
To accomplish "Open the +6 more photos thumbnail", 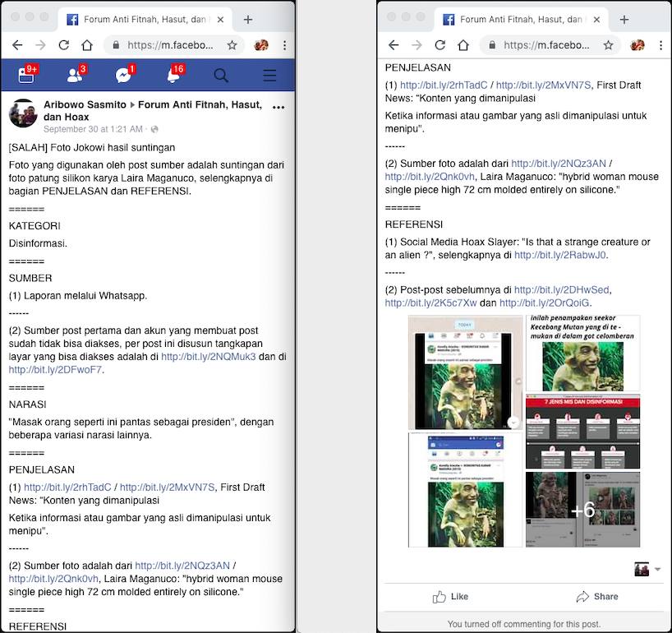I will click(x=582, y=510).
